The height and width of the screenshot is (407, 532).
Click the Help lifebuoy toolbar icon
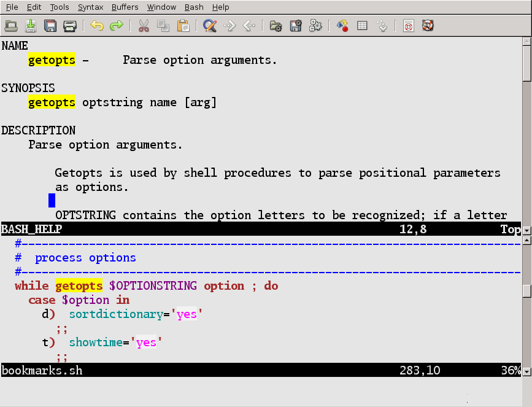428,26
